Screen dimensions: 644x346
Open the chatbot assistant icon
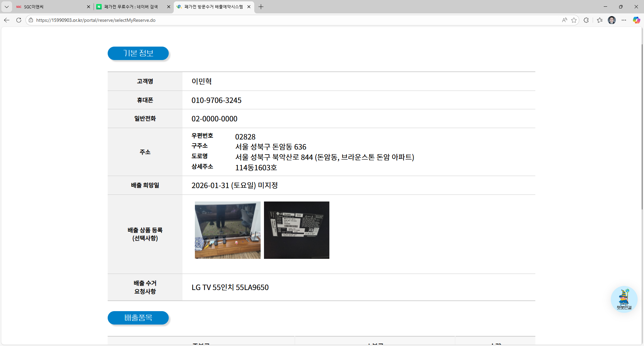click(624, 299)
